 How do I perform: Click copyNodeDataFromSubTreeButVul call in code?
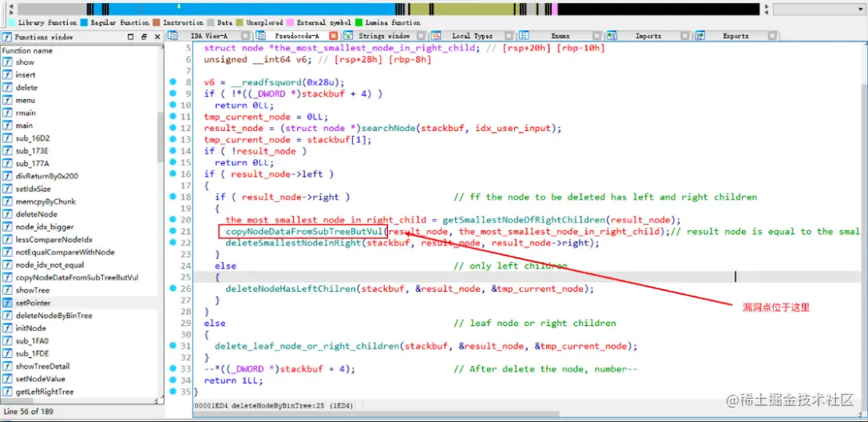(x=304, y=231)
